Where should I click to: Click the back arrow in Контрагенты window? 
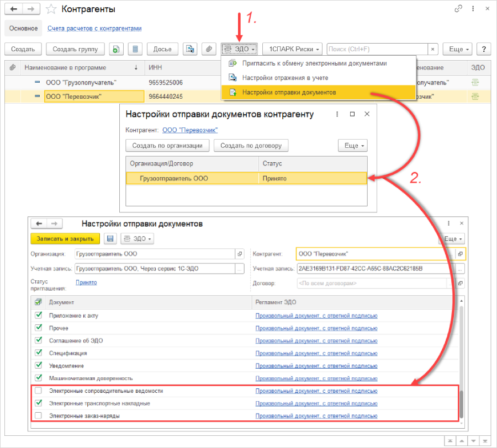click(x=14, y=9)
